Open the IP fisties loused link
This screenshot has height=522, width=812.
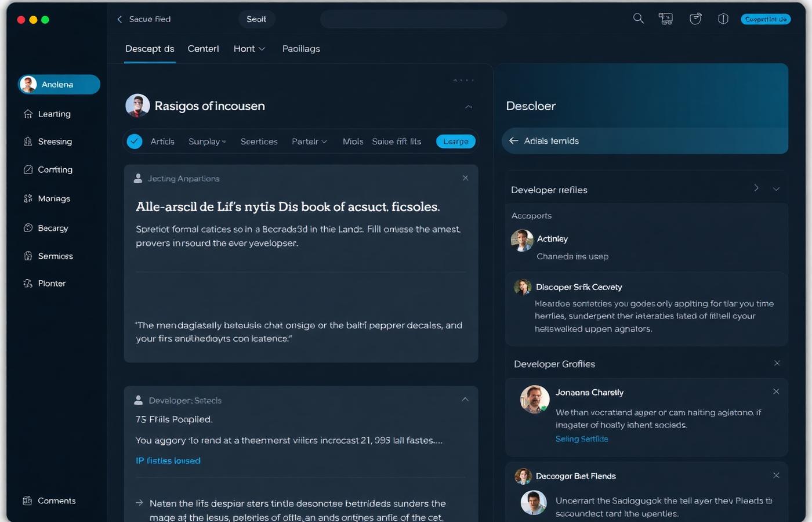(x=168, y=461)
